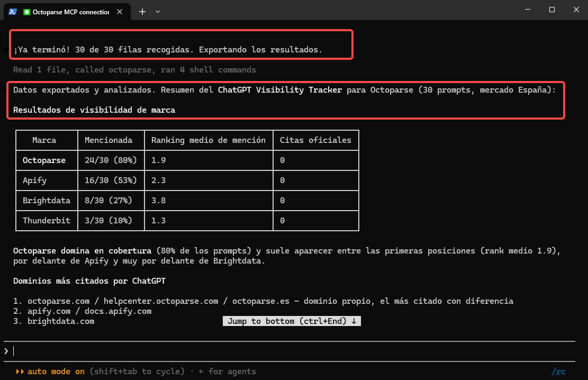Close the Octoparse MCP connection tab
The height and width of the screenshot is (380, 588).
120,12
